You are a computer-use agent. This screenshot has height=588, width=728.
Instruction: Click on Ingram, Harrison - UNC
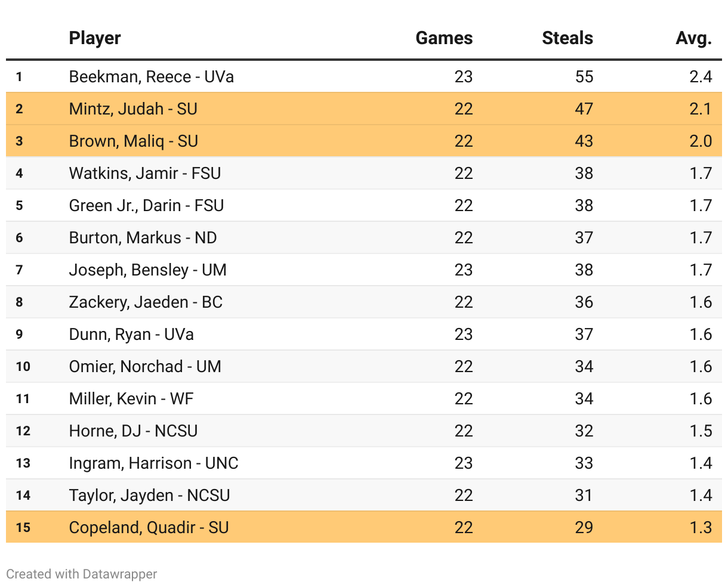pyautogui.click(x=153, y=463)
